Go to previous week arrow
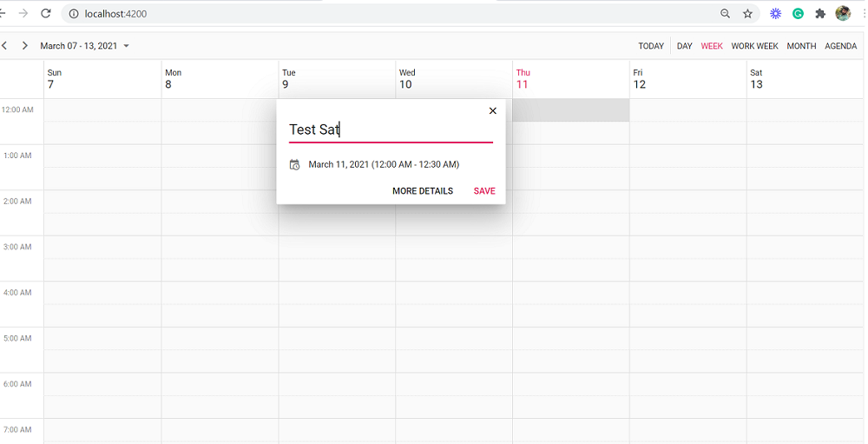The height and width of the screenshot is (444, 868). coord(4,46)
